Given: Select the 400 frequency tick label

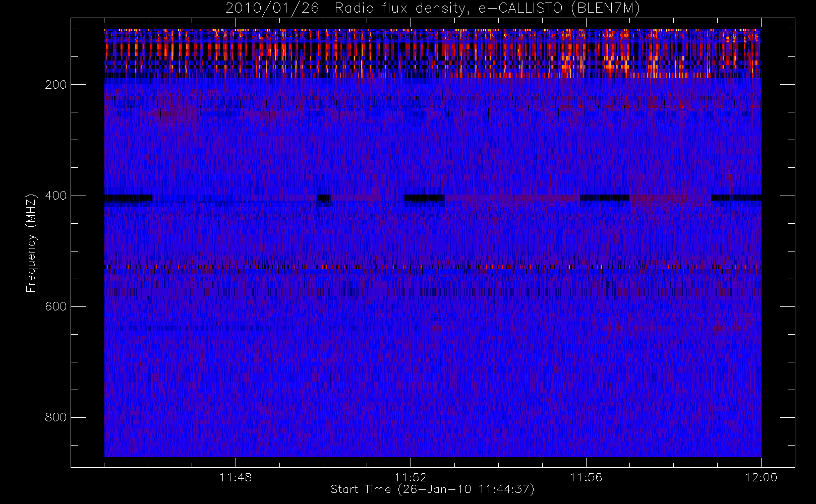Looking at the screenshot, I should tap(56, 196).
